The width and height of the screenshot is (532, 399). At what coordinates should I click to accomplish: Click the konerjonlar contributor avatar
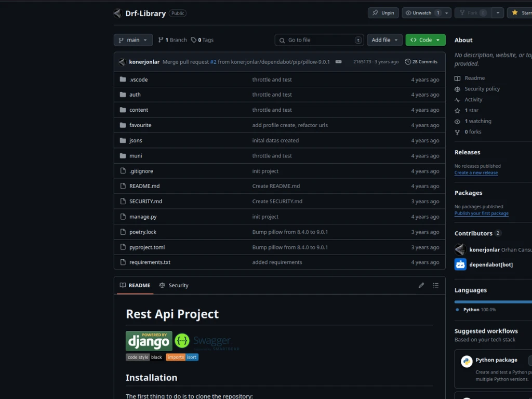460,250
